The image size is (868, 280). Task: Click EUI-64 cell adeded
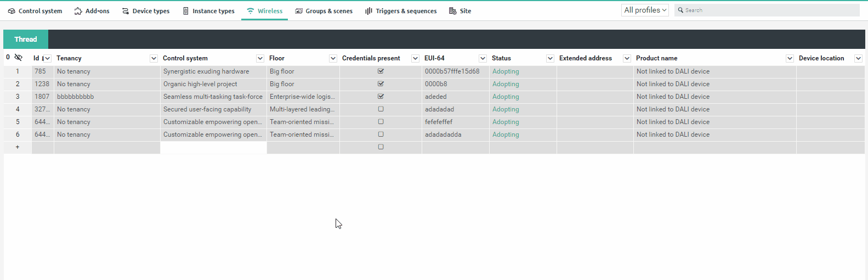(455, 97)
